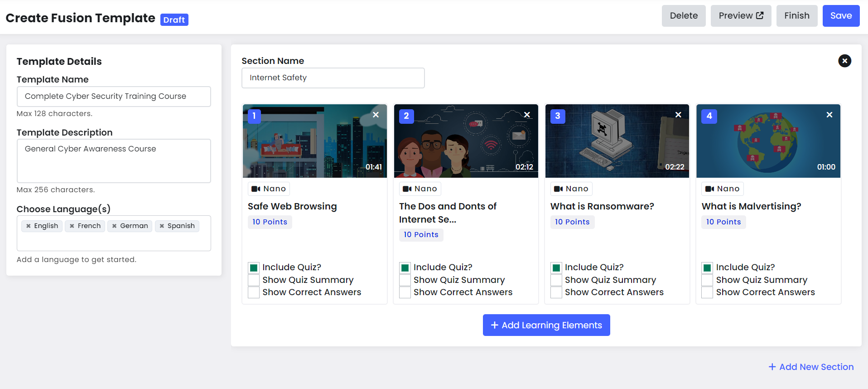The height and width of the screenshot is (389, 868).
Task: Remove The Dos and Donts card
Action: [x=527, y=115]
